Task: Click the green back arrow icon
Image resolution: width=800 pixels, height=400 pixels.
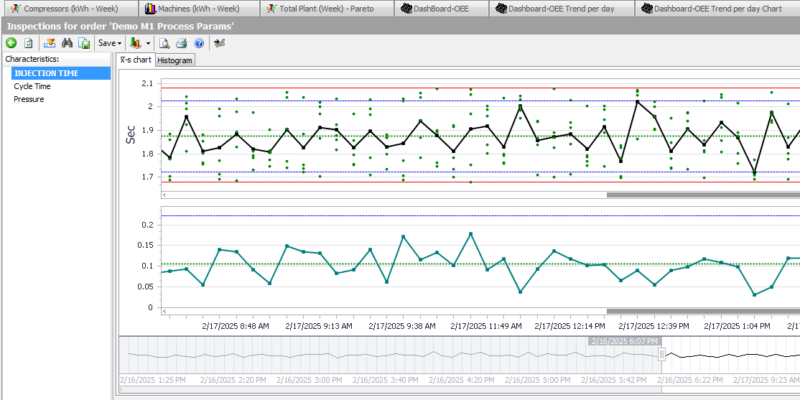Action: [11, 43]
